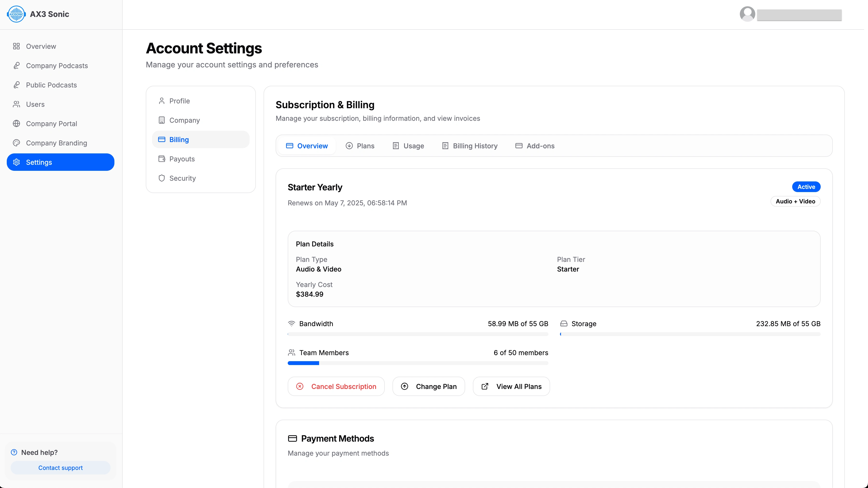The height and width of the screenshot is (488, 868).
Task: Click the Storage drive icon
Action: pos(564,323)
